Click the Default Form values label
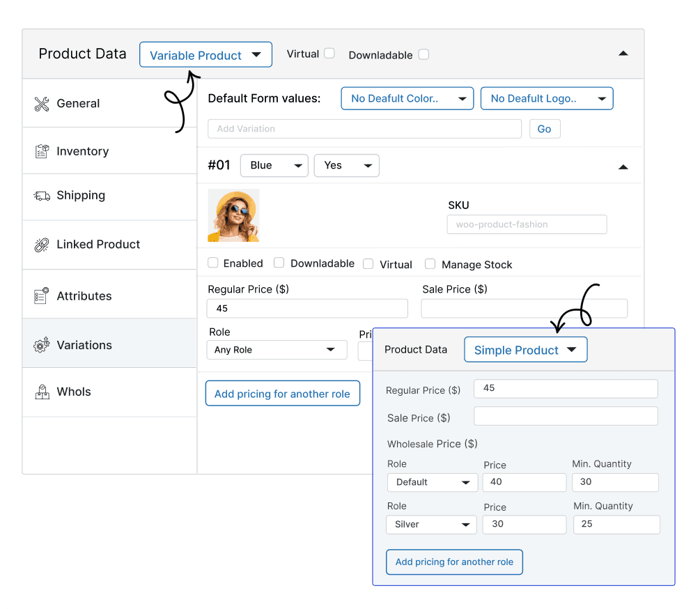Image resolution: width=700 pixels, height=609 pixels. click(x=264, y=99)
